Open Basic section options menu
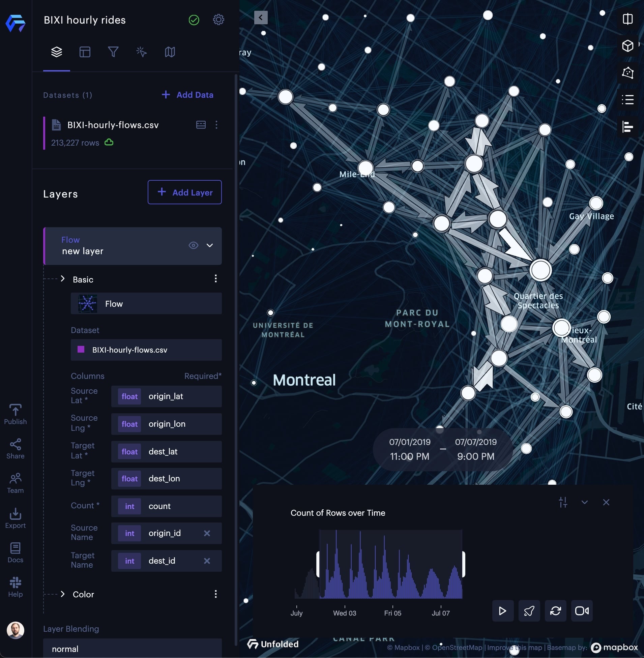 [215, 279]
